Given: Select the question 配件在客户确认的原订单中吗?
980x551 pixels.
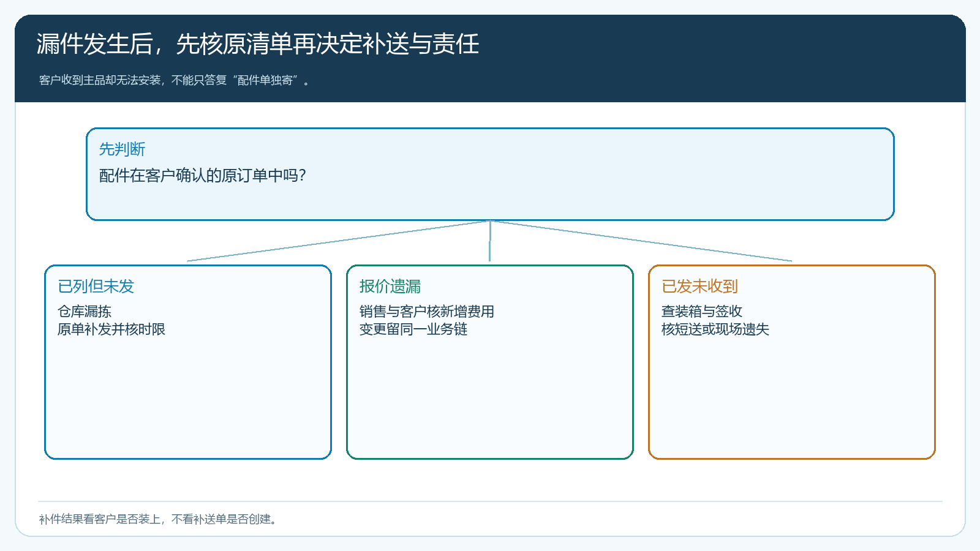Looking at the screenshot, I should coord(202,176).
